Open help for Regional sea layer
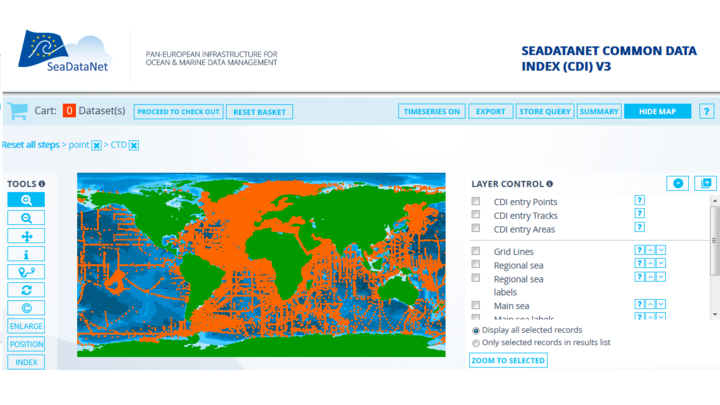 (x=639, y=263)
